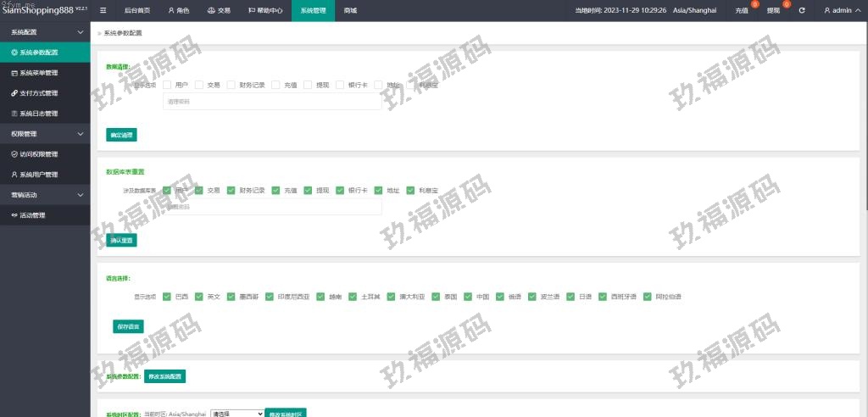Check the 用户 box under 数据清理
This screenshot has width=868, height=417.
click(x=168, y=85)
